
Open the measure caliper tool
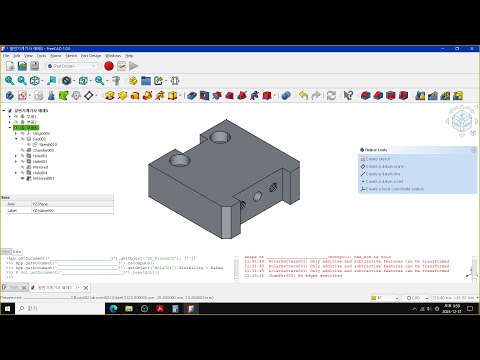116,80
